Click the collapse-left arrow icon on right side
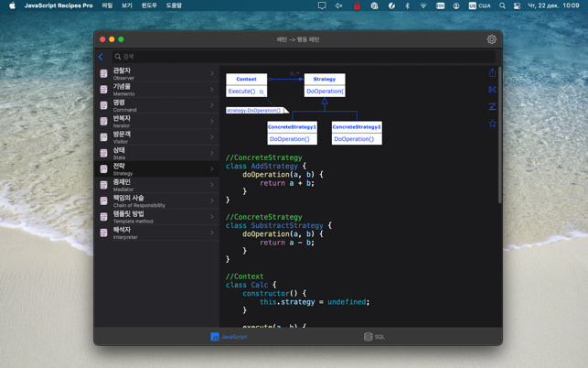 coord(492,90)
